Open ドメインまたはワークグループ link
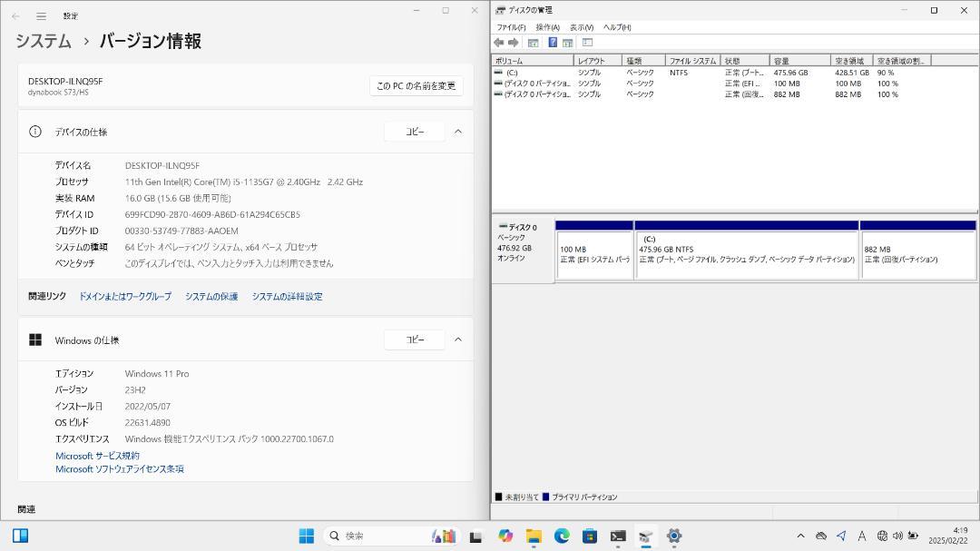980x551 pixels. (x=125, y=297)
